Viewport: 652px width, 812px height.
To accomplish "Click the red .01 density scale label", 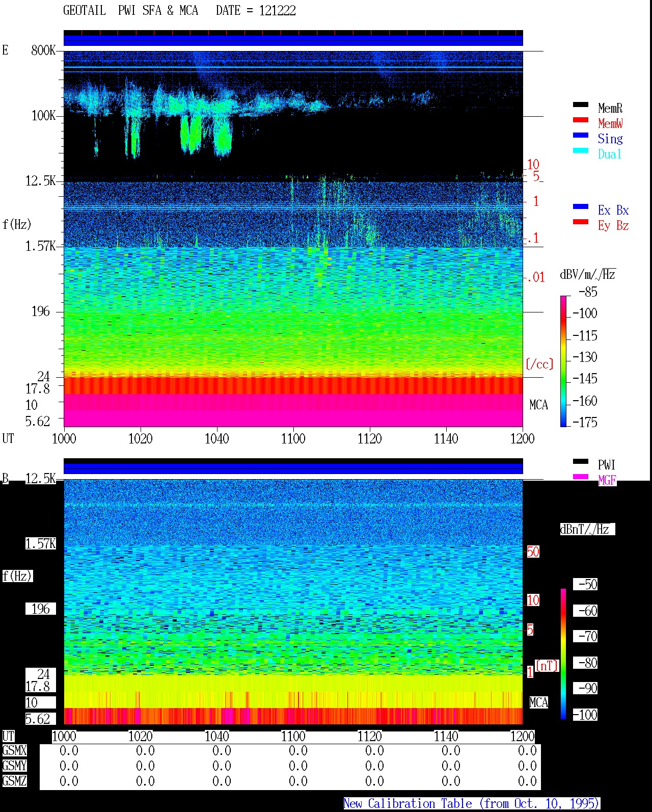I will [x=535, y=277].
